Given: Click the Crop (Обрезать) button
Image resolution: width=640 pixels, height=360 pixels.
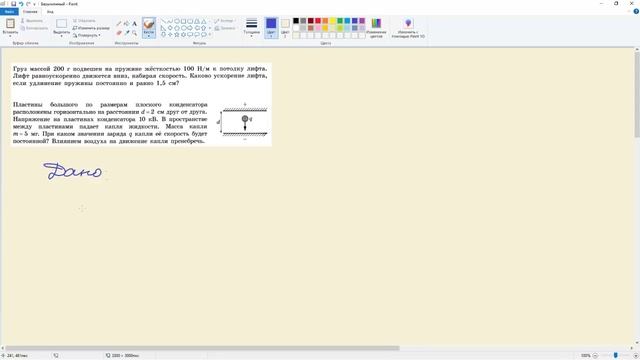Looking at the screenshot, I should (84, 20).
